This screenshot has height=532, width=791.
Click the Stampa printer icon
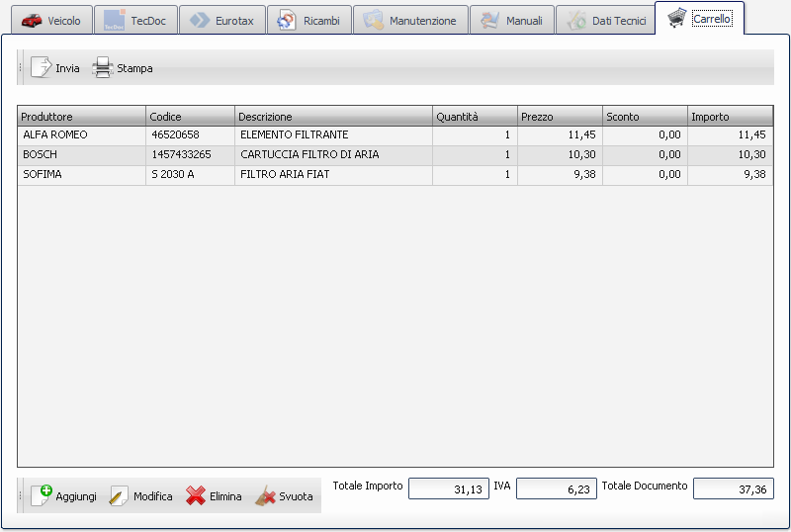coord(103,67)
